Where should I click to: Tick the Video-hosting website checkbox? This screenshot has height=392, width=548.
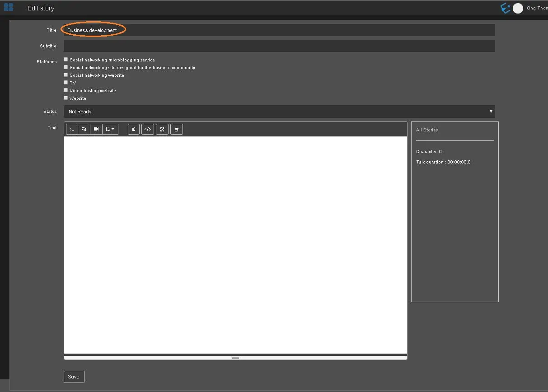click(66, 90)
